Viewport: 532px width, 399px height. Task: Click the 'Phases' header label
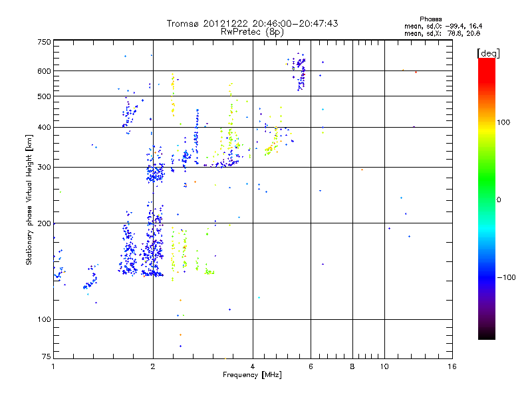430,19
